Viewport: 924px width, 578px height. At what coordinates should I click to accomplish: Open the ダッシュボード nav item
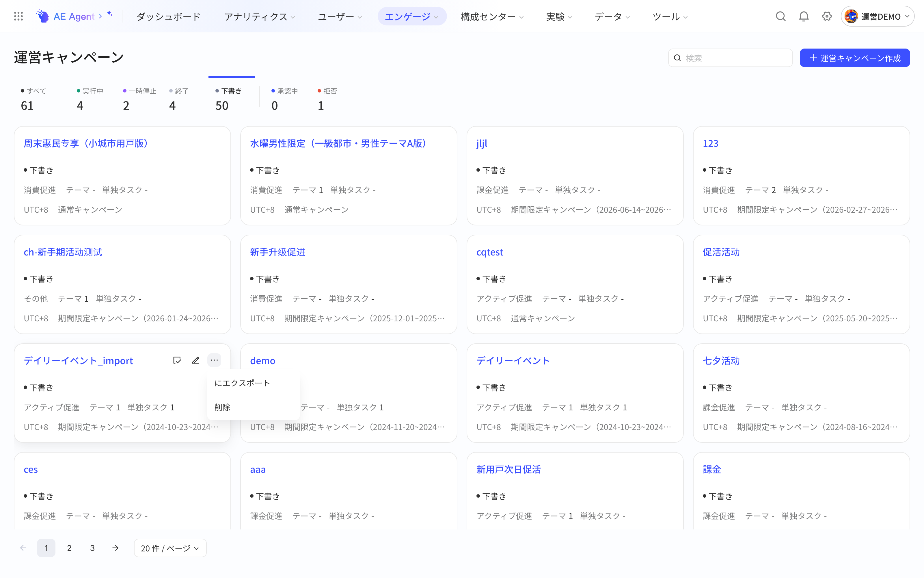coord(168,16)
